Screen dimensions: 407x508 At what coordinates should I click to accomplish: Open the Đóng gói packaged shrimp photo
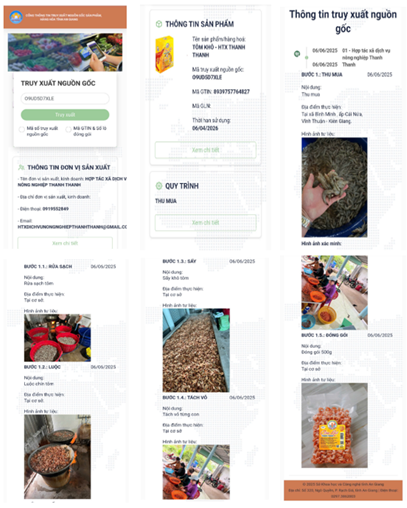pyautogui.click(x=334, y=425)
